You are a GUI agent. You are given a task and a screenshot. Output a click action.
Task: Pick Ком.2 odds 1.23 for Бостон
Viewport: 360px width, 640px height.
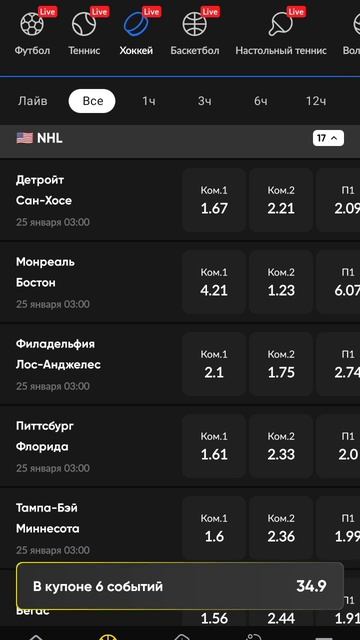point(281,282)
